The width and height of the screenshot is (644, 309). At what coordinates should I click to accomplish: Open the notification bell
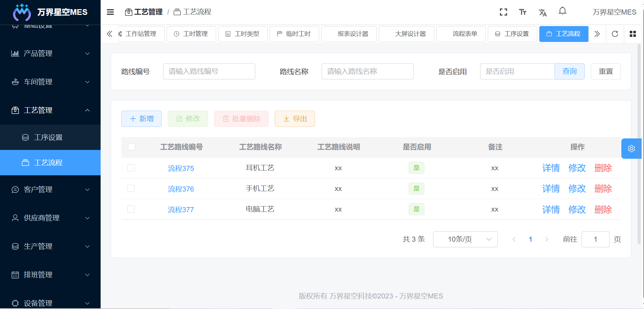(562, 11)
